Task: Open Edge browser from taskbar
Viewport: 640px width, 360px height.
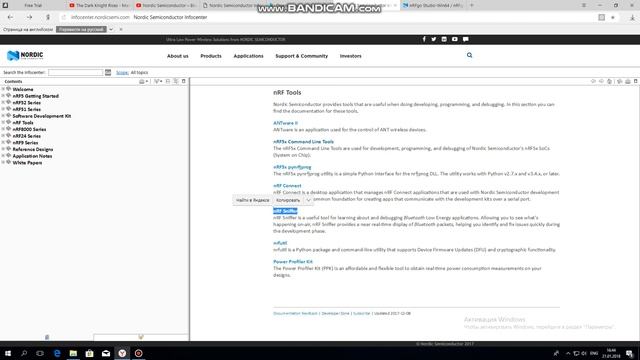Action: click(57, 353)
